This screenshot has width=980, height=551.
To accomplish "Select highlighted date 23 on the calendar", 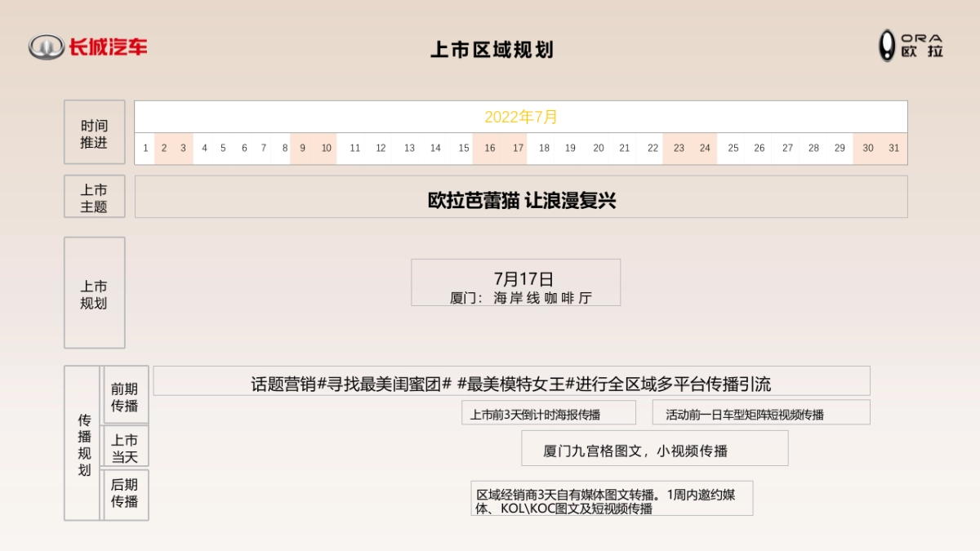I will [x=679, y=149].
